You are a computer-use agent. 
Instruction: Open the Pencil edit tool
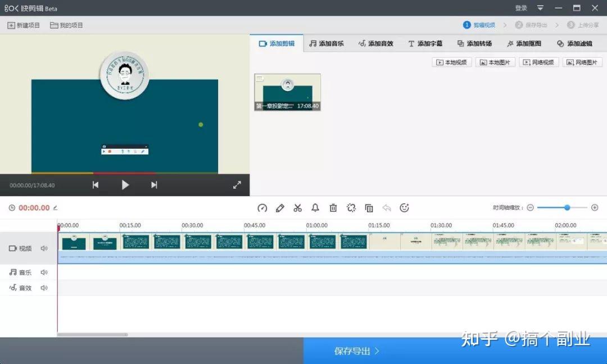280,208
